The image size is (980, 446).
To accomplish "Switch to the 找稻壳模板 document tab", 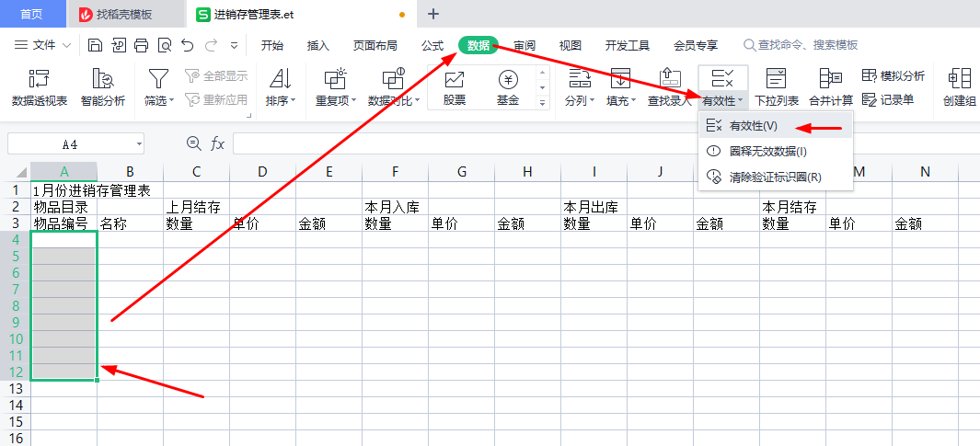I will click(126, 14).
